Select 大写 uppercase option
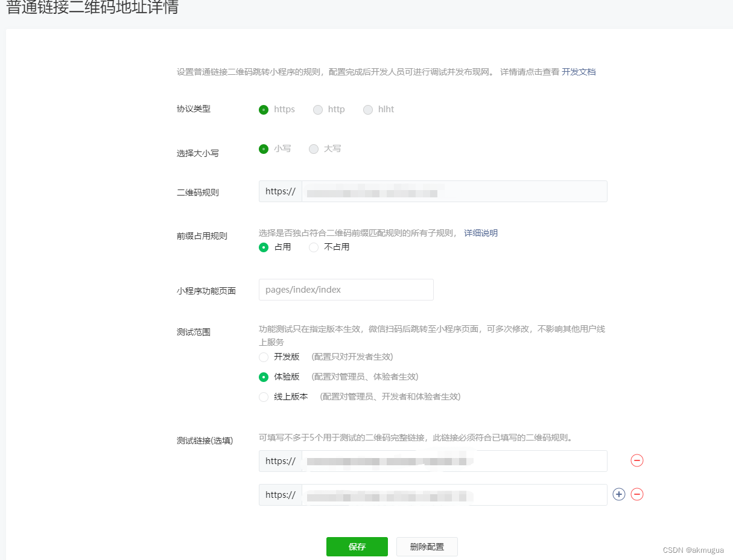The width and height of the screenshot is (733, 560). [314, 149]
